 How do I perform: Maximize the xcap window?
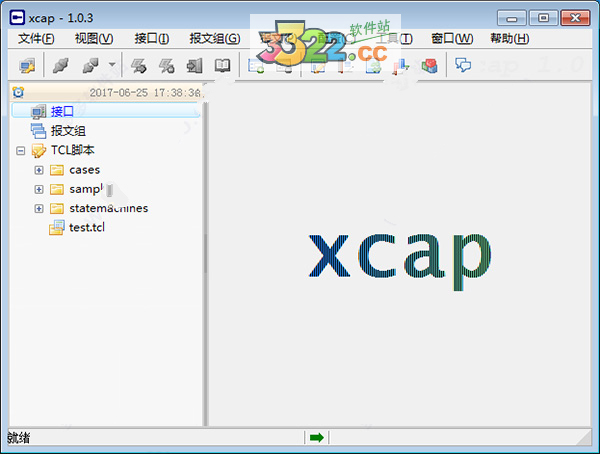pos(543,18)
